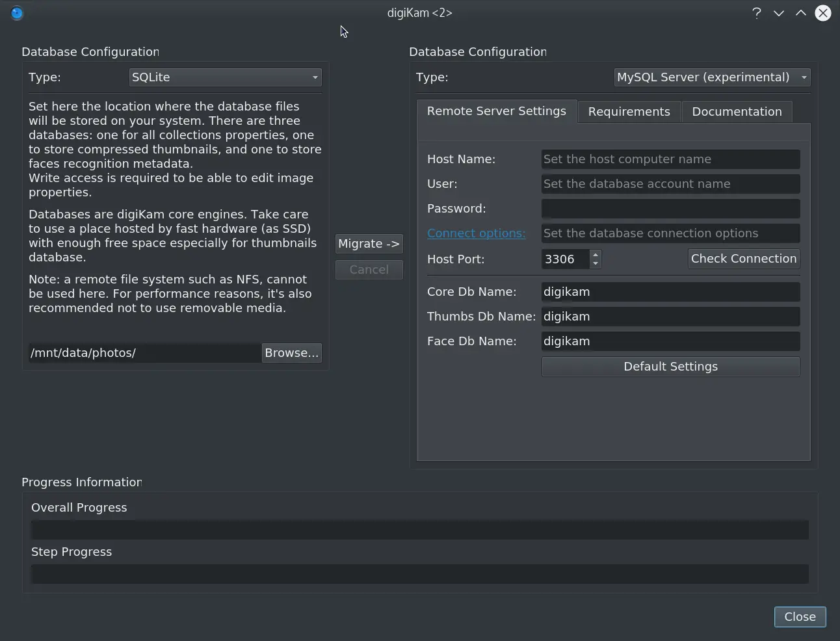
Task: Open the SQLite type dropdown
Action: [225, 77]
